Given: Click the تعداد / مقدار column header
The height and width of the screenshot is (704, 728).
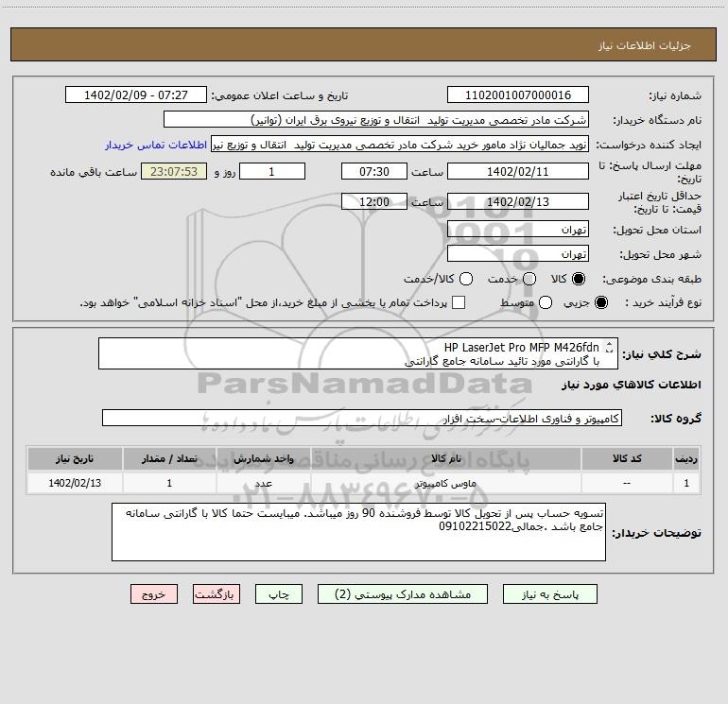Looking at the screenshot, I should [169, 458].
